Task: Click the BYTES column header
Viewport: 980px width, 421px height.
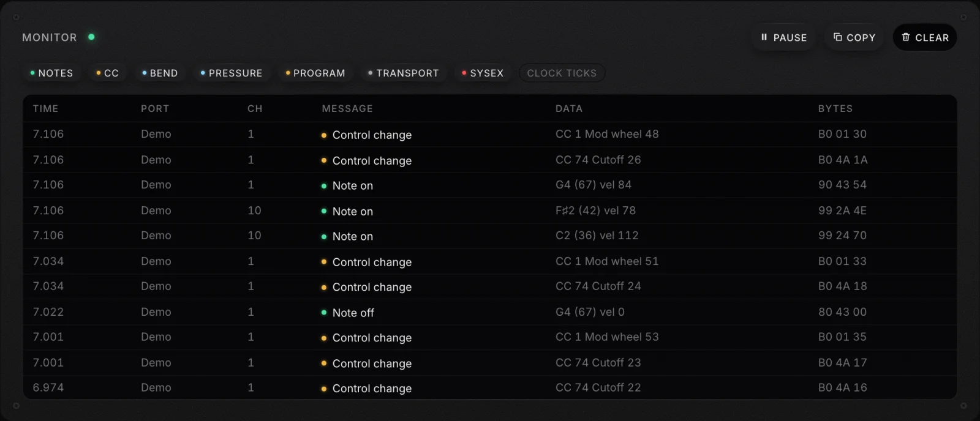Action: click(x=835, y=108)
